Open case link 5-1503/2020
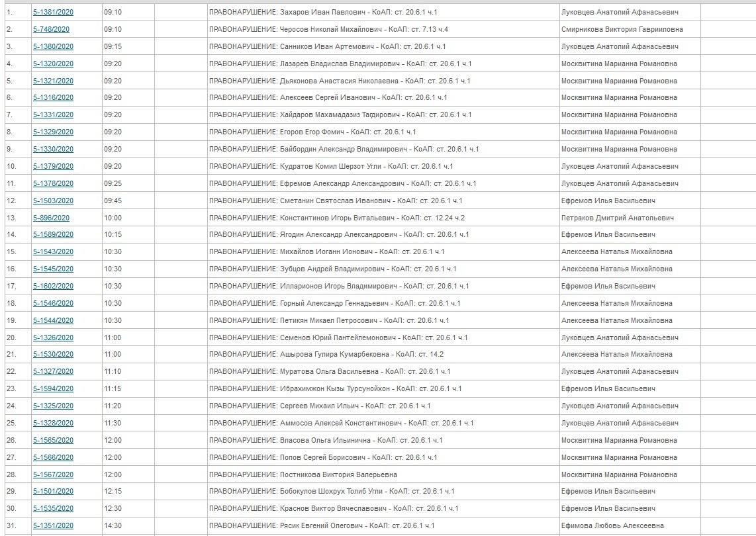756x536 pixels. tap(53, 201)
